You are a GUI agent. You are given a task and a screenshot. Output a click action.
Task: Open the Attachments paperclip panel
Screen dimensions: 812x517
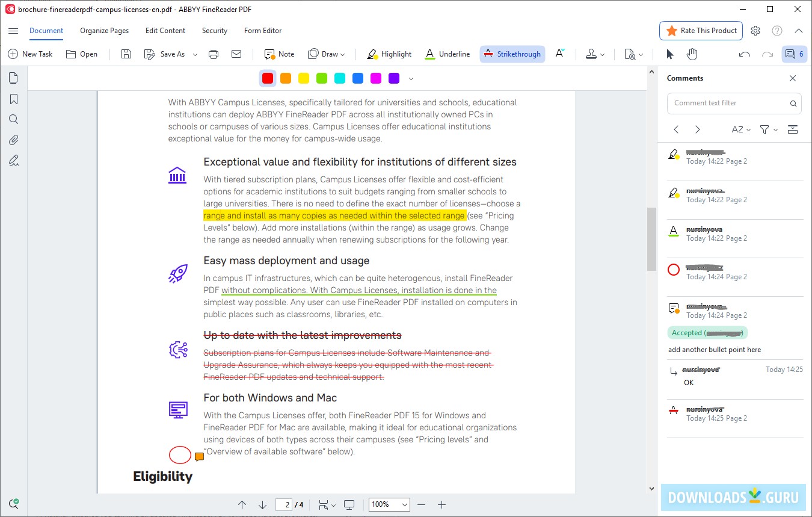(13, 140)
